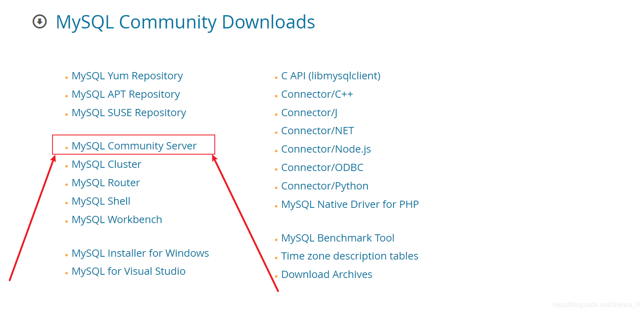Open Connector/ODBC link

[322, 168]
